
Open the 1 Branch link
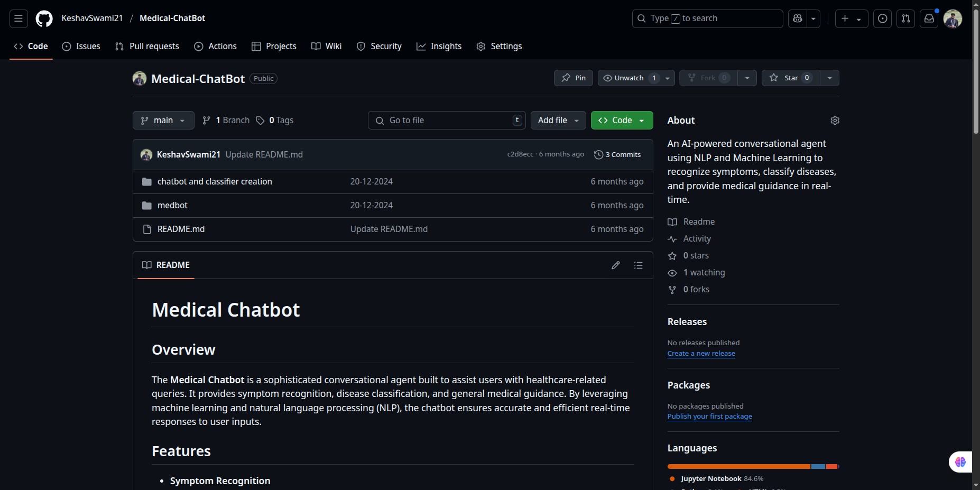226,121
